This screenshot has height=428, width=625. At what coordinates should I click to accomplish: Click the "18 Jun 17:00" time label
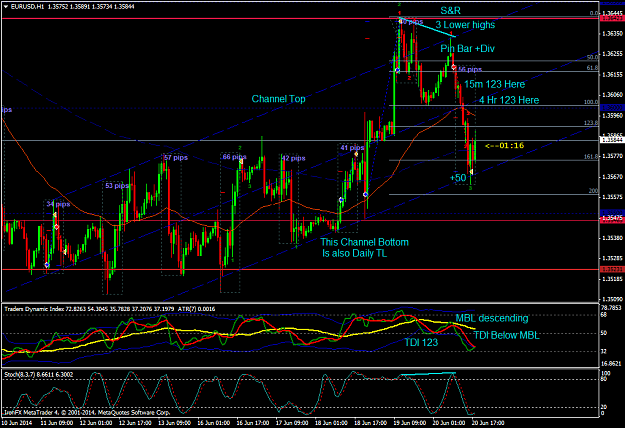pyautogui.click(x=371, y=423)
